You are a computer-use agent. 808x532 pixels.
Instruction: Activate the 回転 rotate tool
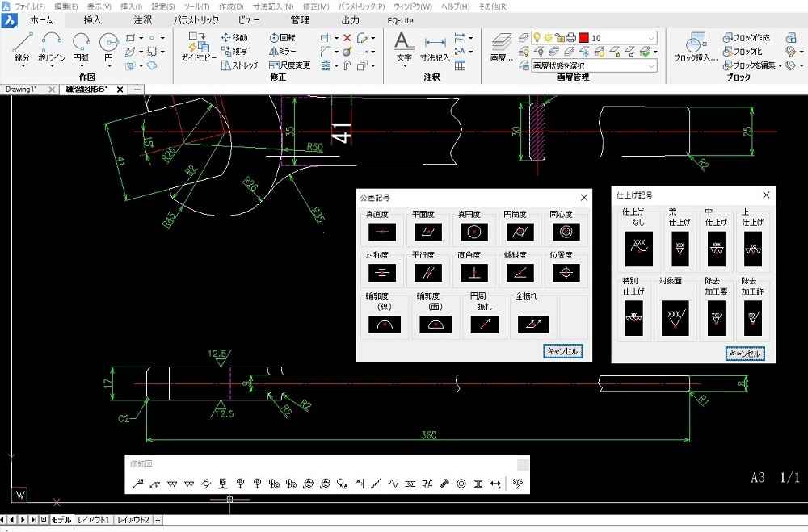282,38
